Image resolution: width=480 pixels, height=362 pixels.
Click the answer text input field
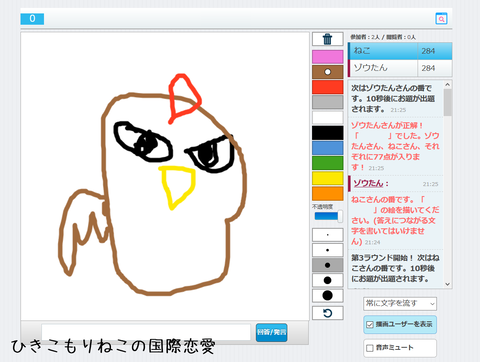coord(146,332)
